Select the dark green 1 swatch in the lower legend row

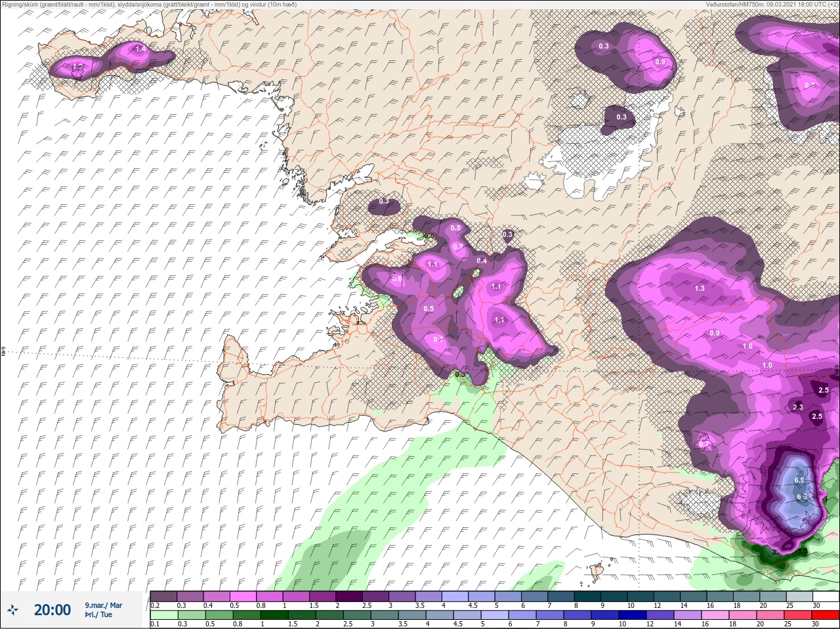[x=274, y=615]
